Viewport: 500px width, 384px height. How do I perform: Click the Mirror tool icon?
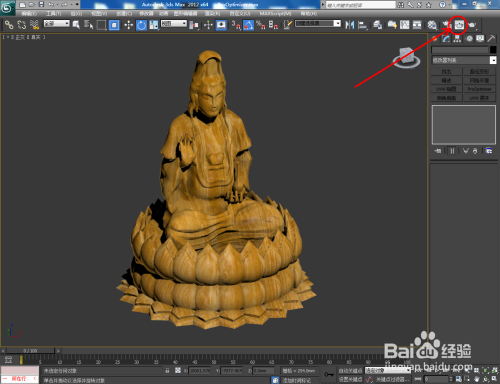[350, 25]
